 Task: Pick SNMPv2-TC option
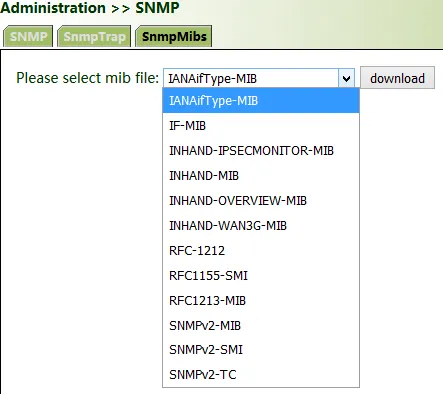[261, 375]
